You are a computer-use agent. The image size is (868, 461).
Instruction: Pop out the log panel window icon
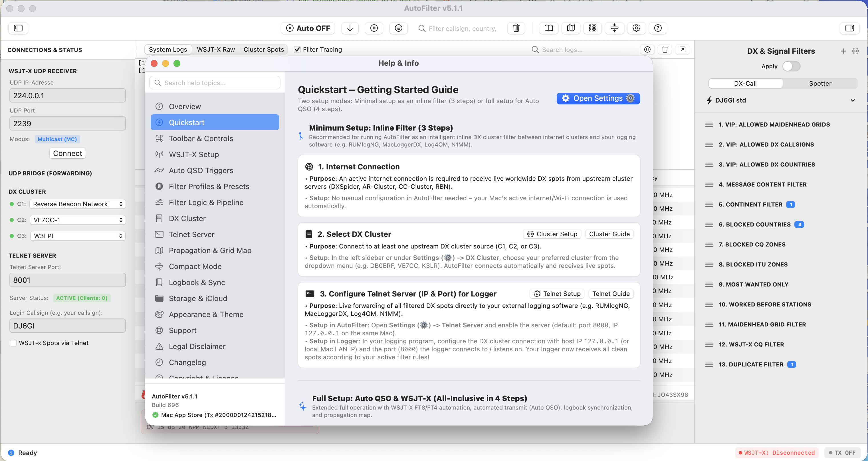tap(682, 50)
